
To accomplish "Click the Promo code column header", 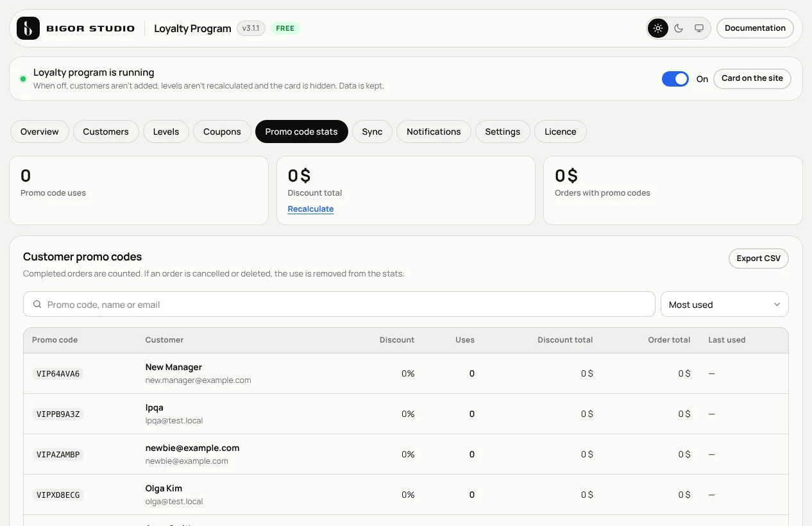I will point(55,340).
